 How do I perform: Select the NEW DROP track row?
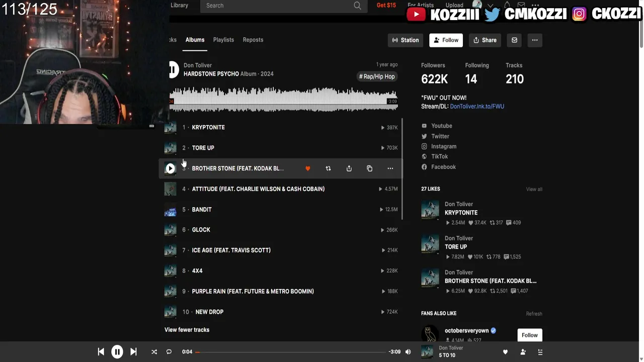(x=281, y=312)
